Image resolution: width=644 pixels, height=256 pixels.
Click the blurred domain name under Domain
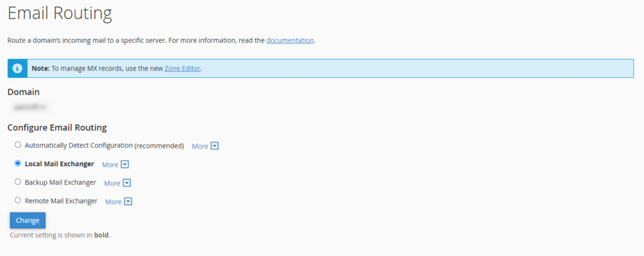[29, 108]
